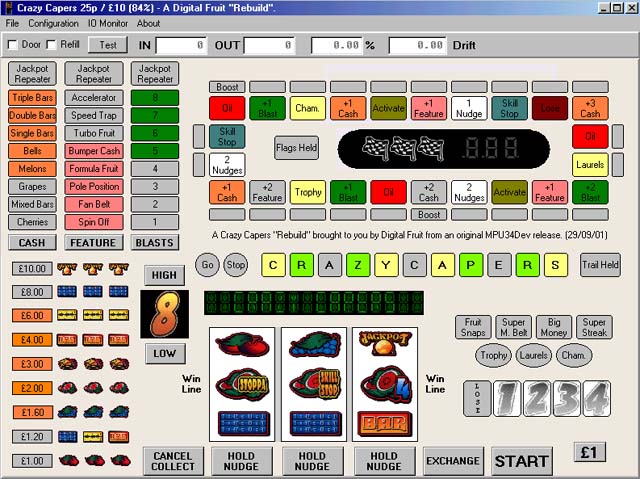Click the letter S trail lamp
This screenshot has width=640, height=479.
[555, 265]
